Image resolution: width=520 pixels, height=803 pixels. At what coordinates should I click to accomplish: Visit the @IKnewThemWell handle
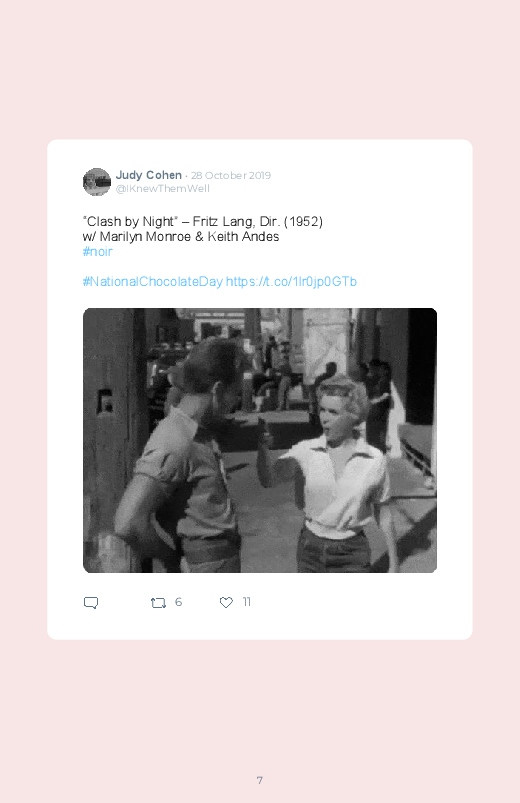click(x=162, y=188)
